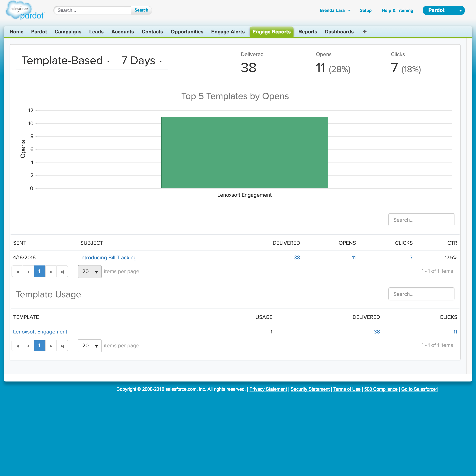Open the Lenoxsoft Engagement template
The width and height of the screenshot is (476, 476).
(x=40, y=332)
